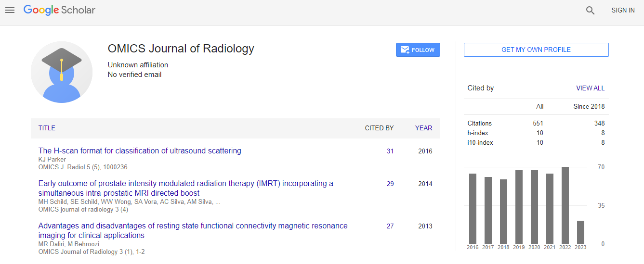Image resolution: width=644 pixels, height=264 pixels.
Task: Open the hamburger menu icon
Action: 10,10
